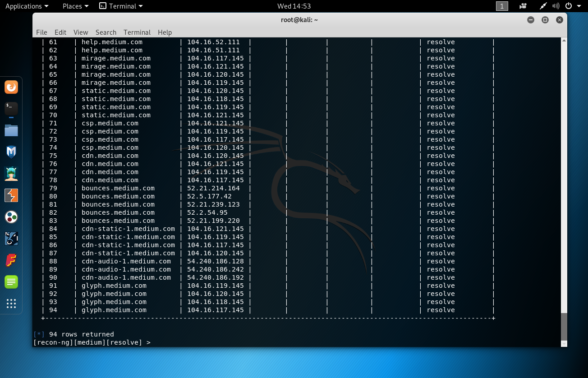The image size is (588, 378).
Task: Open the Files folder icon in the dock
Action: 11,130
